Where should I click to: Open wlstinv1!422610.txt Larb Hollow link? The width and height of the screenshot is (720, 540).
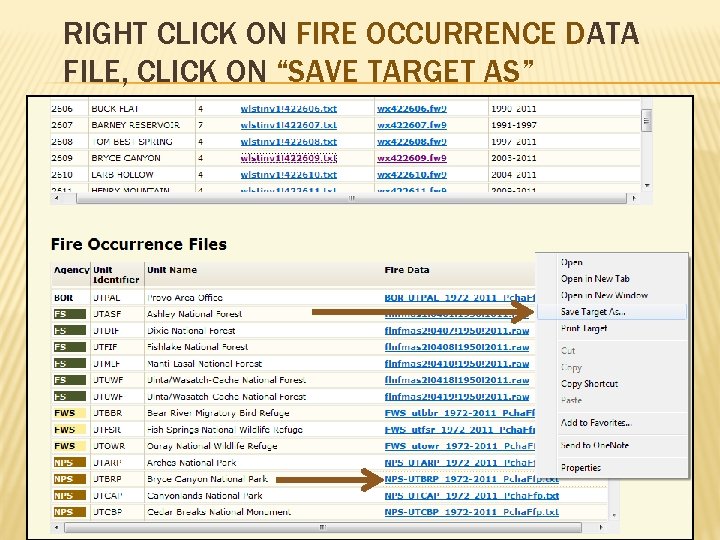pyautogui.click(x=288, y=174)
